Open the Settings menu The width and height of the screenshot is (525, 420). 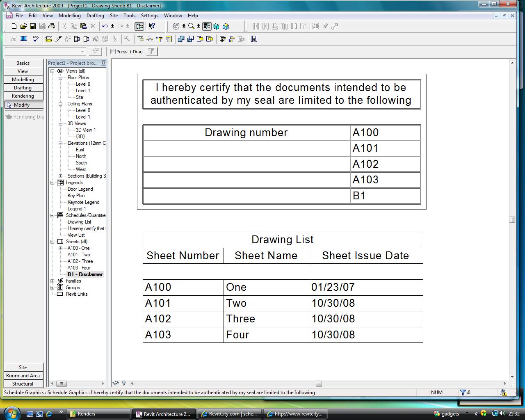tap(149, 16)
